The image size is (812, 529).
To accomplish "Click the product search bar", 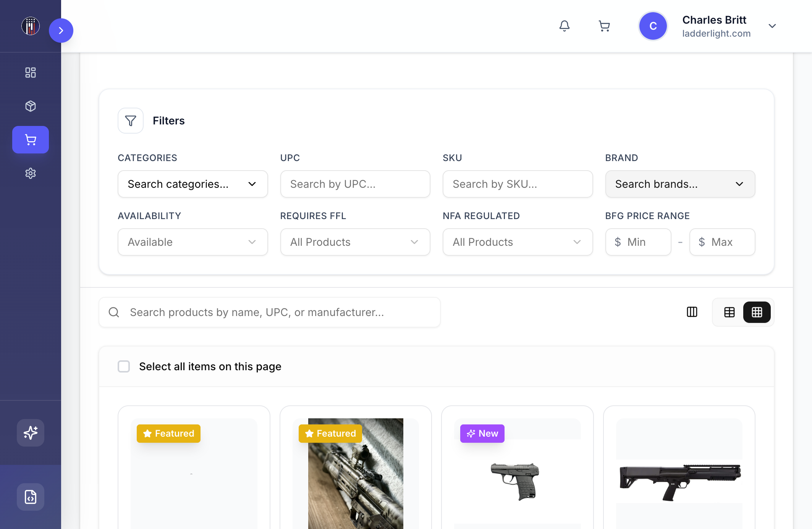I will point(270,312).
